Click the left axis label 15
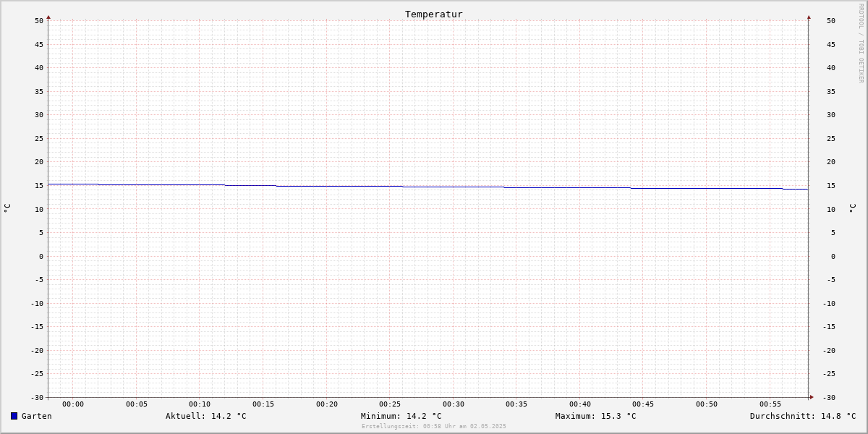This screenshot has width=868, height=434. (39, 185)
